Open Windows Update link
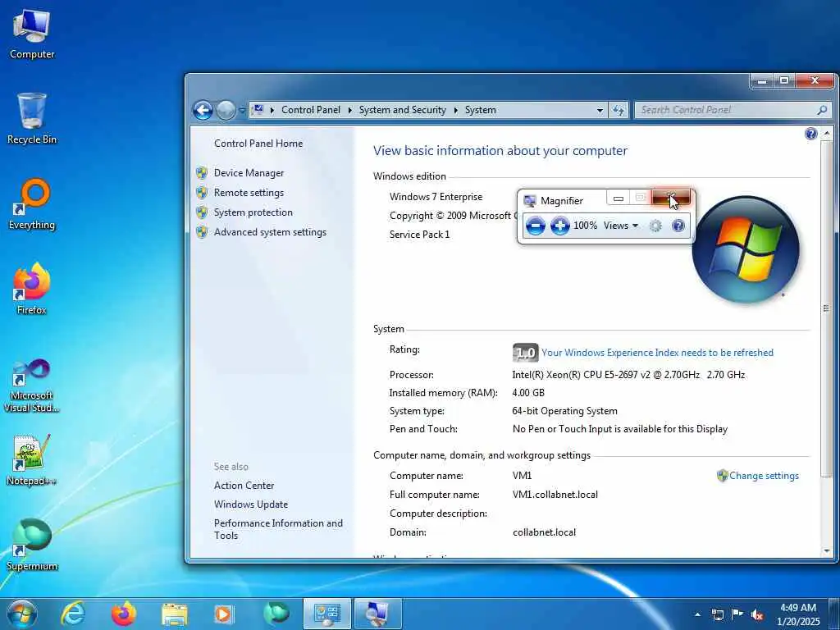Screen dimensions: 840x630 pyautogui.click(x=251, y=504)
